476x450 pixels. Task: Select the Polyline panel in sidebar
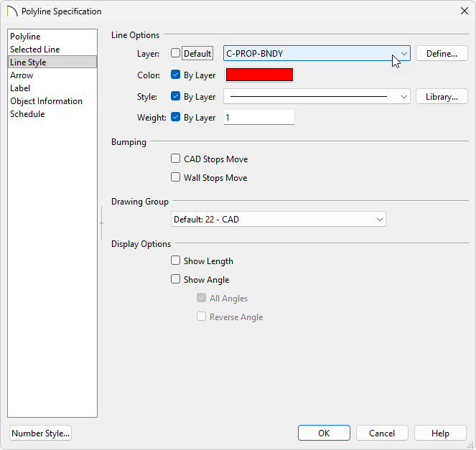point(25,37)
